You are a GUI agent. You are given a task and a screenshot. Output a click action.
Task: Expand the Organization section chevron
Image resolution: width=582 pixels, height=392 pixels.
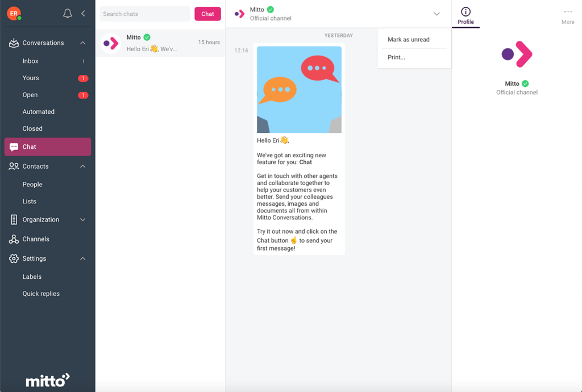(83, 219)
